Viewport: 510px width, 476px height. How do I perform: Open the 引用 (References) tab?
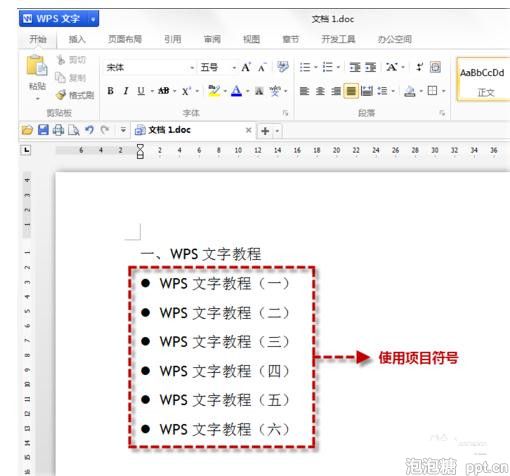coord(173,39)
